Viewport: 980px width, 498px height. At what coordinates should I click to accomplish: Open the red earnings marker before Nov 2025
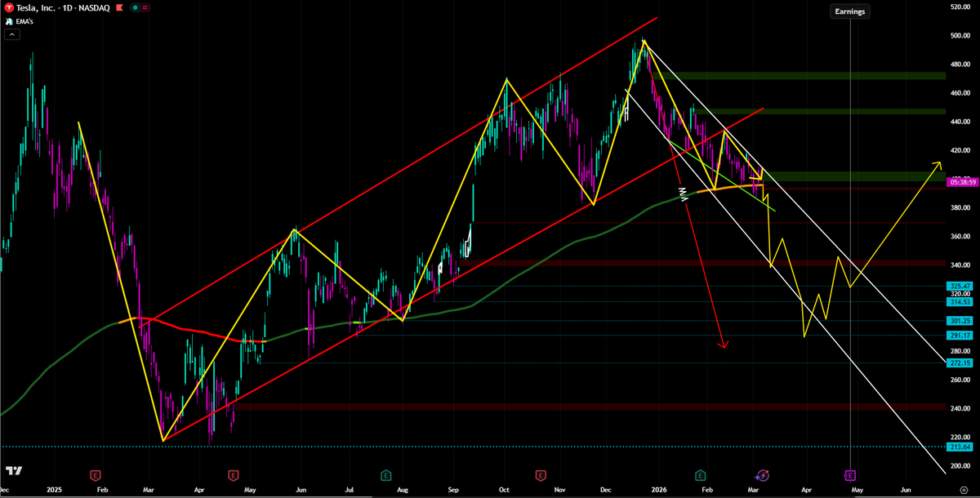(540, 474)
